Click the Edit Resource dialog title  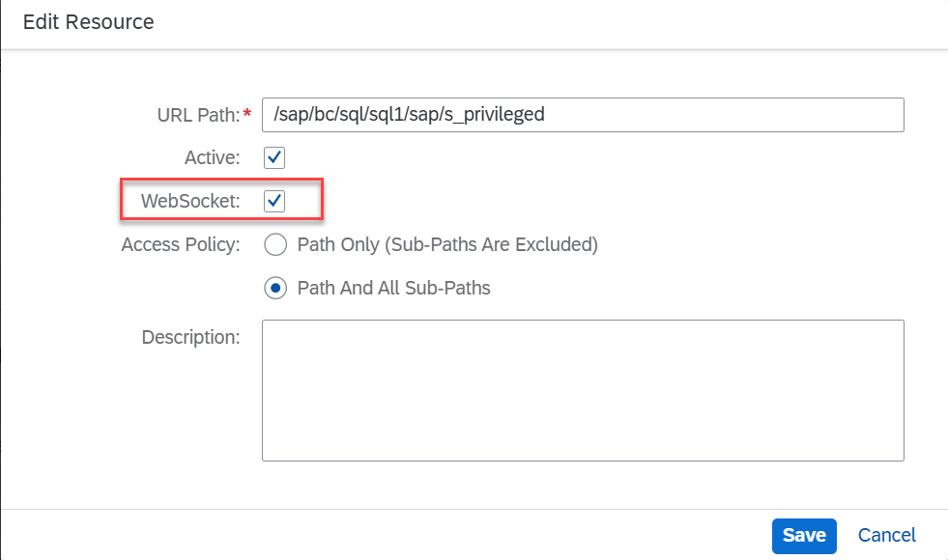point(88,22)
